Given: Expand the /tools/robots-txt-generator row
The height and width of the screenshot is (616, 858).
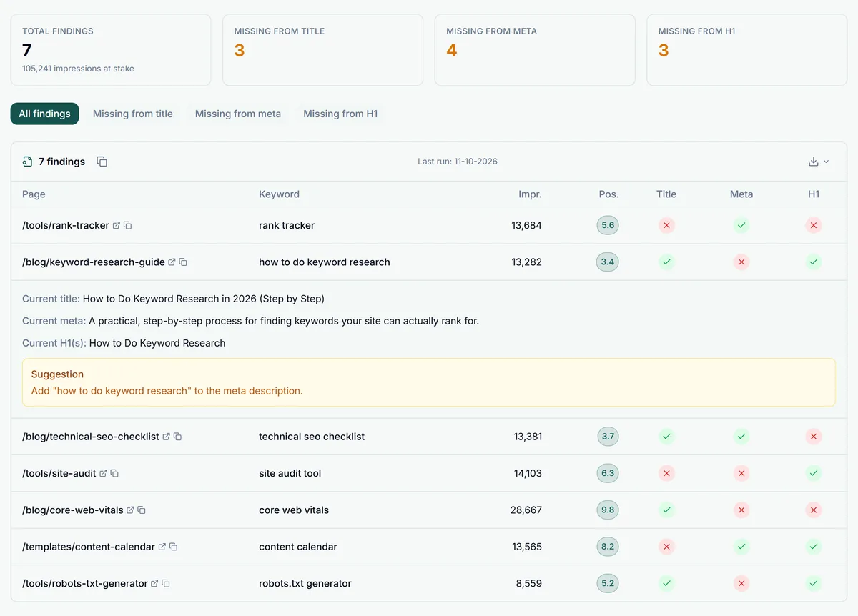Looking at the screenshot, I should point(429,584).
